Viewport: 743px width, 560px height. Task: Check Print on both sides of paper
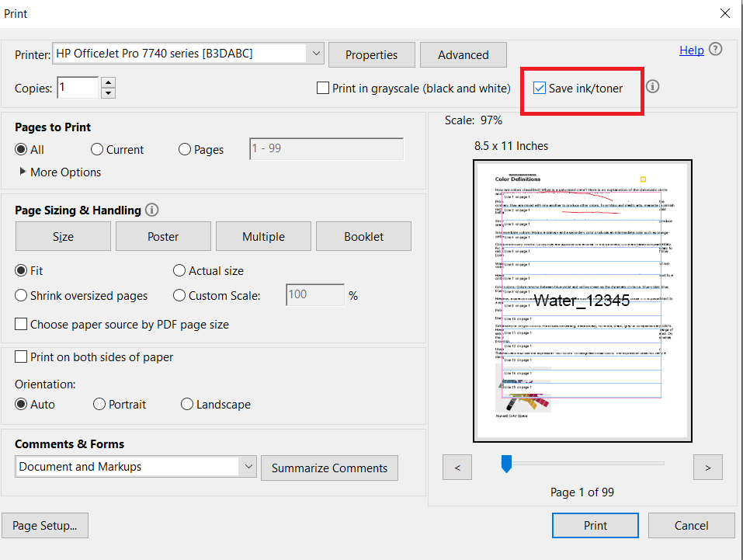pos(20,357)
